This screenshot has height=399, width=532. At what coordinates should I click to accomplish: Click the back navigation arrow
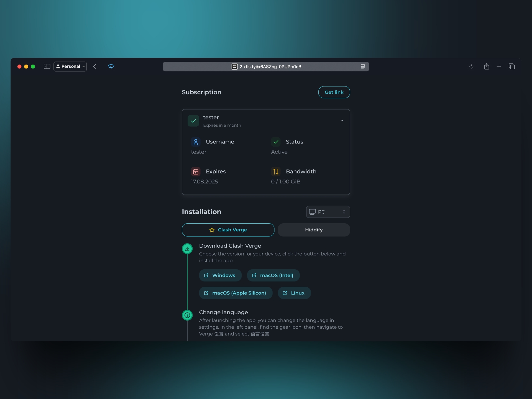point(95,66)
